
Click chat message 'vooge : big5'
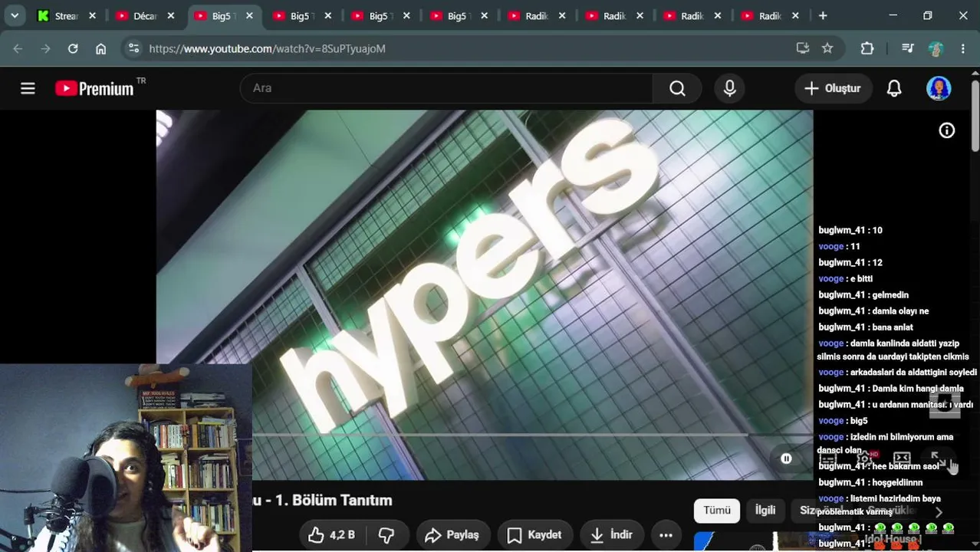pos(844,421)
